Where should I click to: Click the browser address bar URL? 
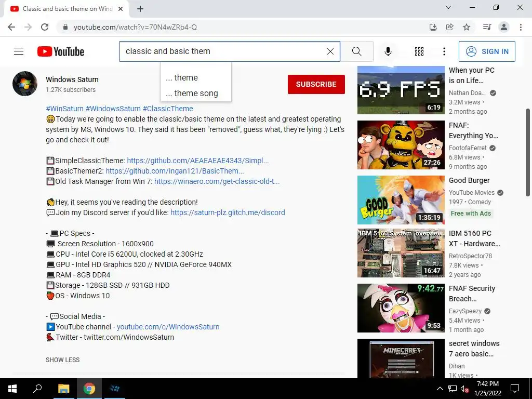[x=136, y=27]
